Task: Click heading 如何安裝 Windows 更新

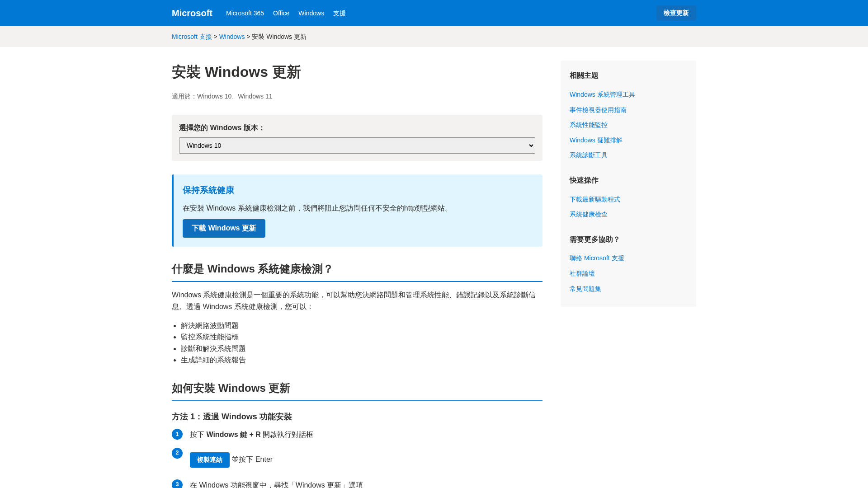Action: click(231, 388)
